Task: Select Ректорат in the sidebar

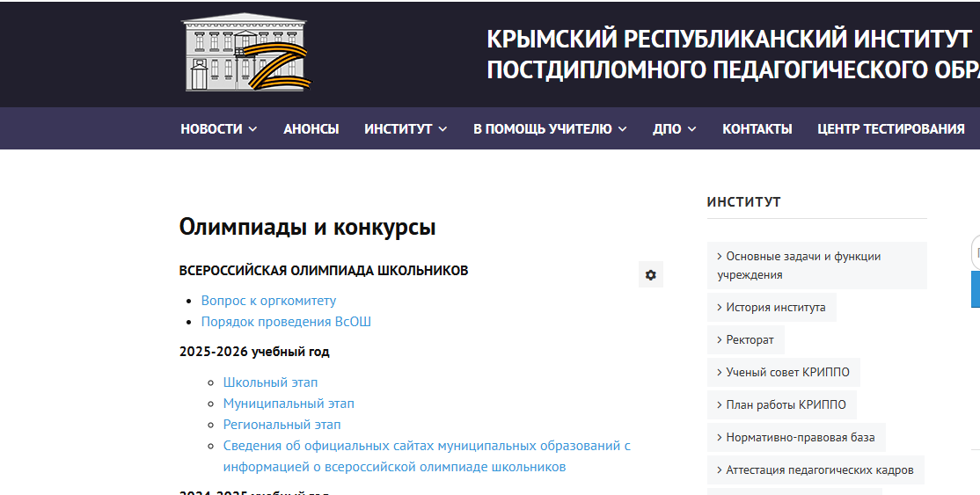Action: point(749,339)
